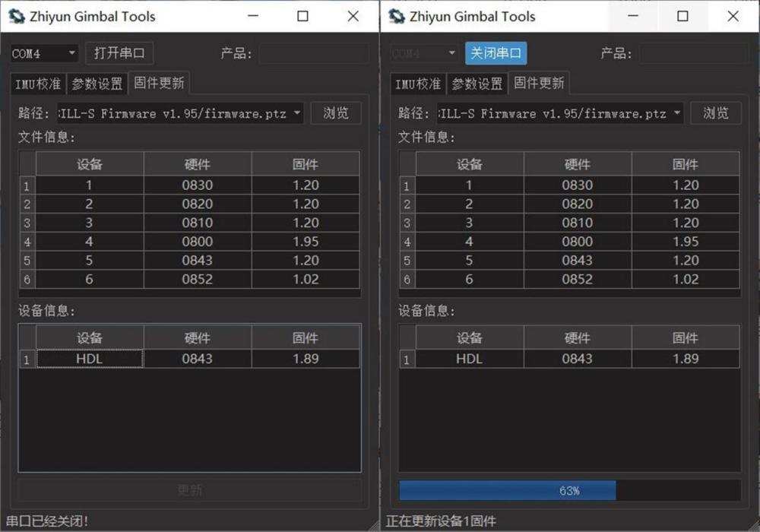This screenshot has width=760, height=532.
Task: Minimize the right Zhiyun Gimbal Tools window
Action: [633, 16]
